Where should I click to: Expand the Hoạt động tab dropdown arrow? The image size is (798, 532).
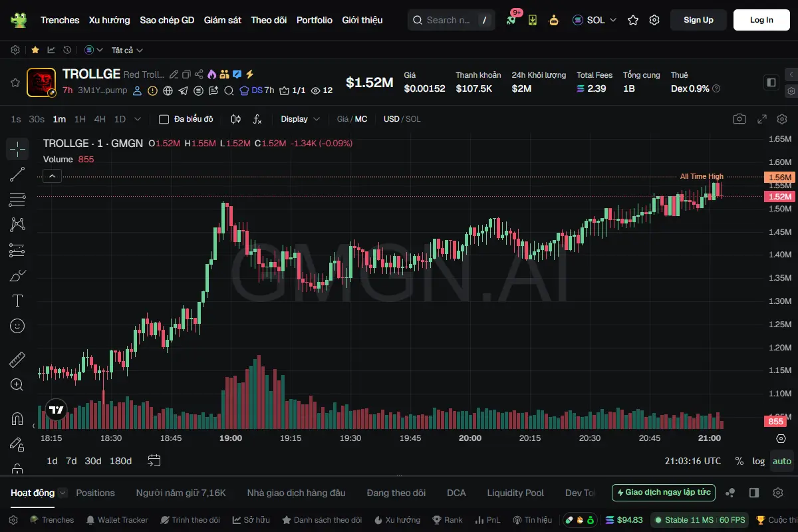[x=63, y=493]
